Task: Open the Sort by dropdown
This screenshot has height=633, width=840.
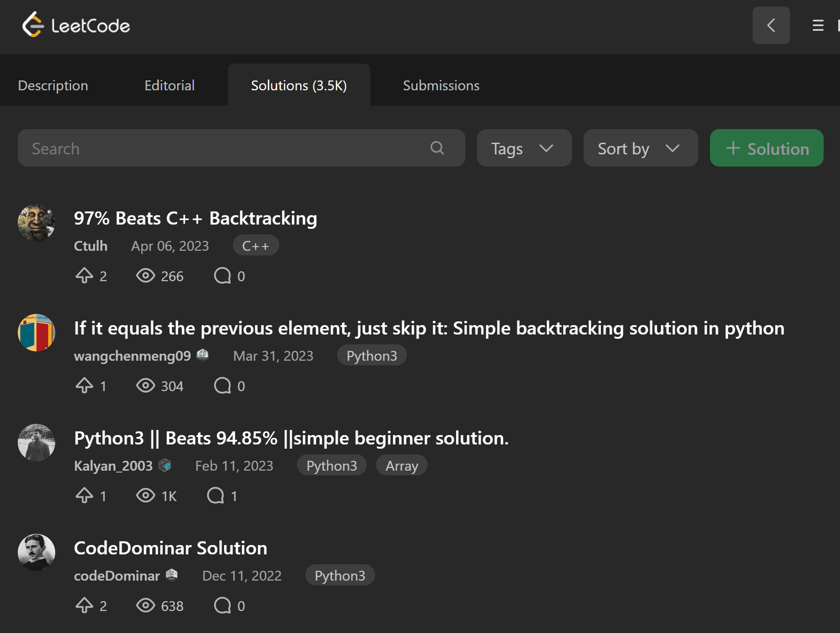Action: 640,148
